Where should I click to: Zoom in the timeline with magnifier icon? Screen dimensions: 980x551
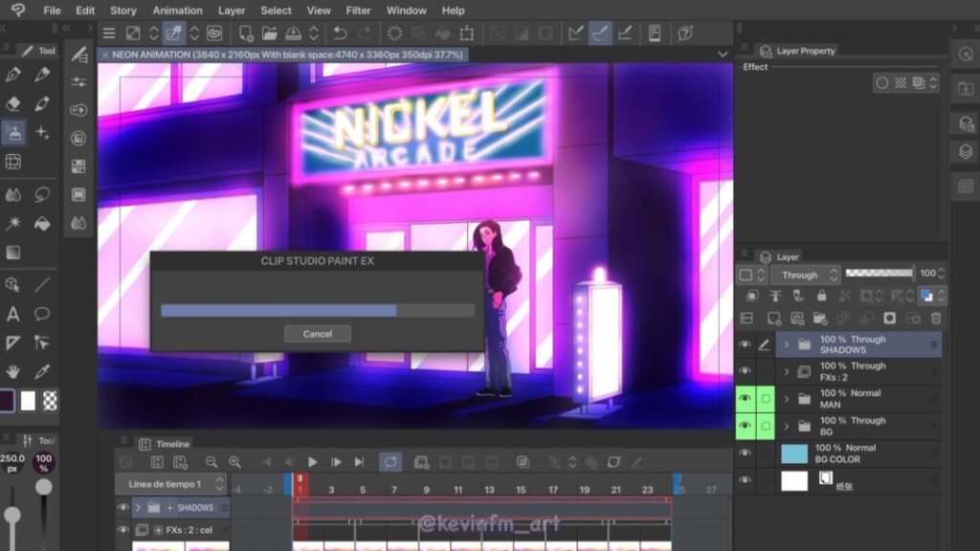(x=234, y=462)
